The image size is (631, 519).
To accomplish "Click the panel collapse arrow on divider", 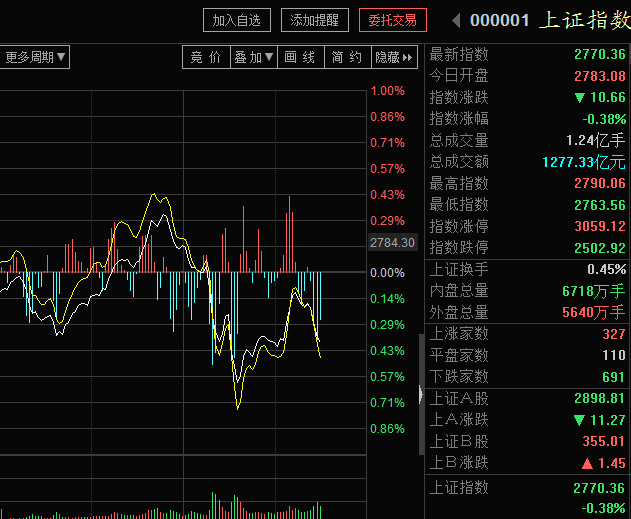I will [421, 395].
